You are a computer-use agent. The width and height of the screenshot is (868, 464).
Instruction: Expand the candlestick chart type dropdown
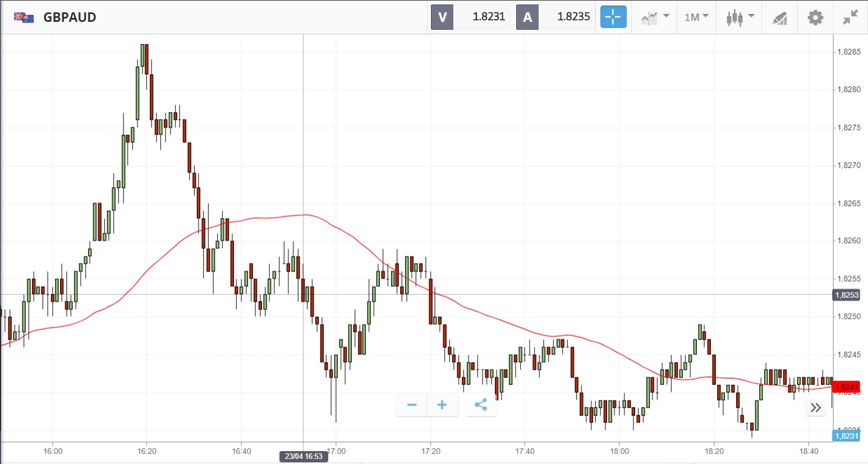pos(740,17)
